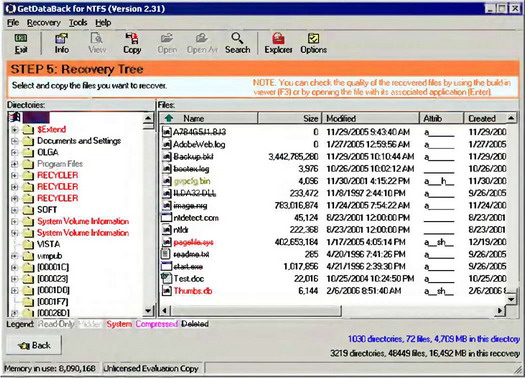Sort files by the Size column header
The image size is (525, 378).
coord(289,118)
